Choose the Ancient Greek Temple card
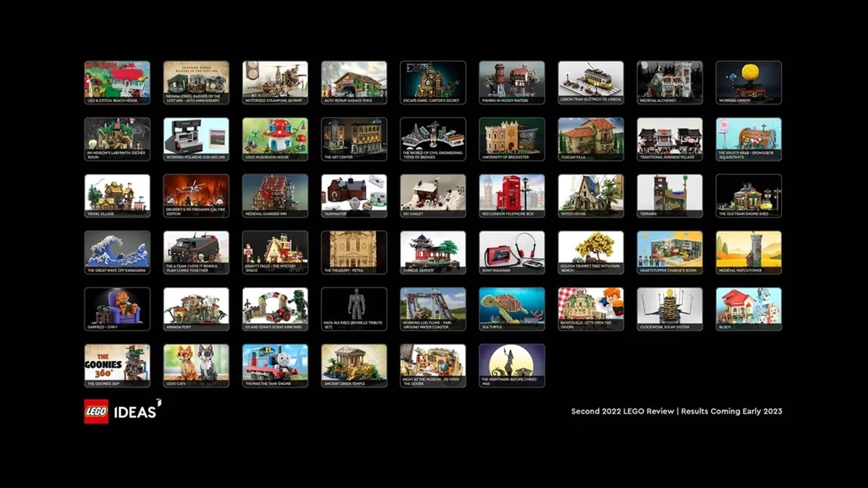The image size is (868, 488). pyautogui.click(x=354, y=366)
